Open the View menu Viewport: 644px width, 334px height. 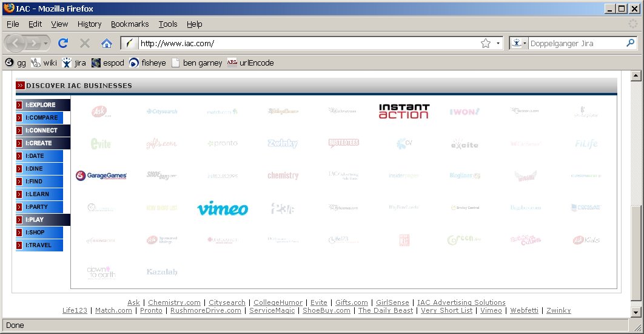(x=59, y=24)
